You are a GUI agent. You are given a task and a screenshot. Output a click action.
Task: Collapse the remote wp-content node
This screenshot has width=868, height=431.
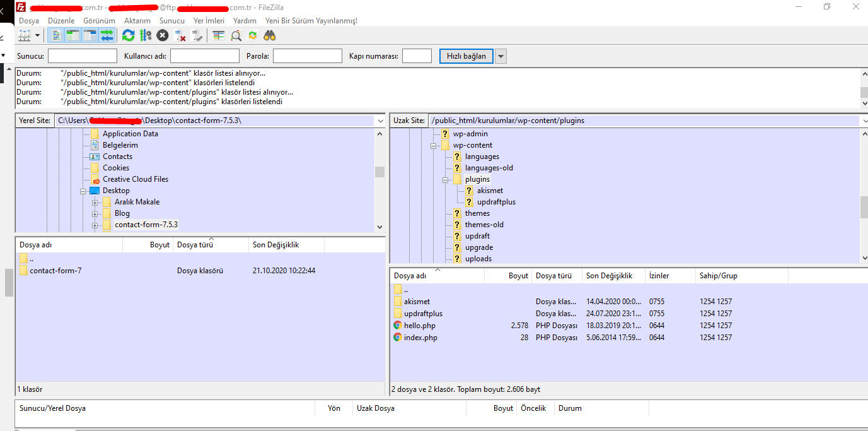(x=434, y=145)
